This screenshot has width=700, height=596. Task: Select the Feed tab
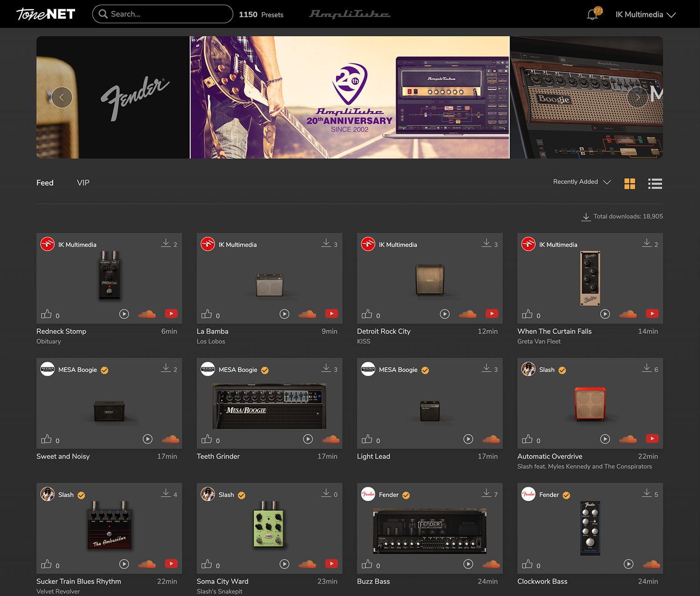tap(45, 183)
